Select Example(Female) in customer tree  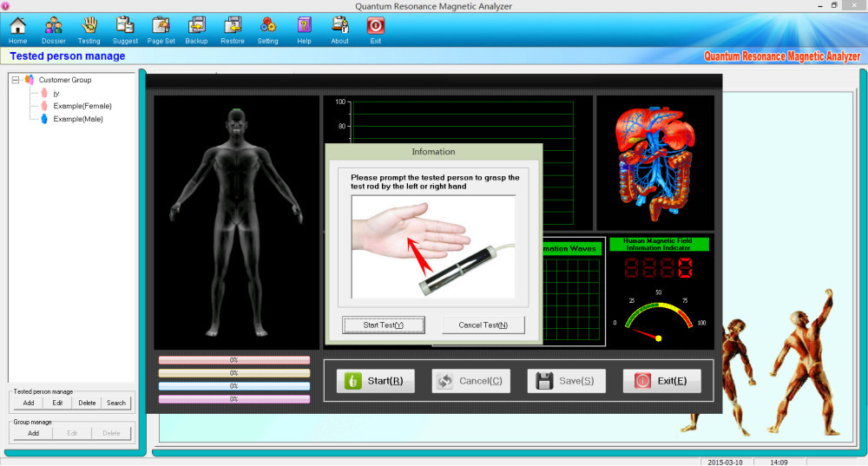(82, 106)
